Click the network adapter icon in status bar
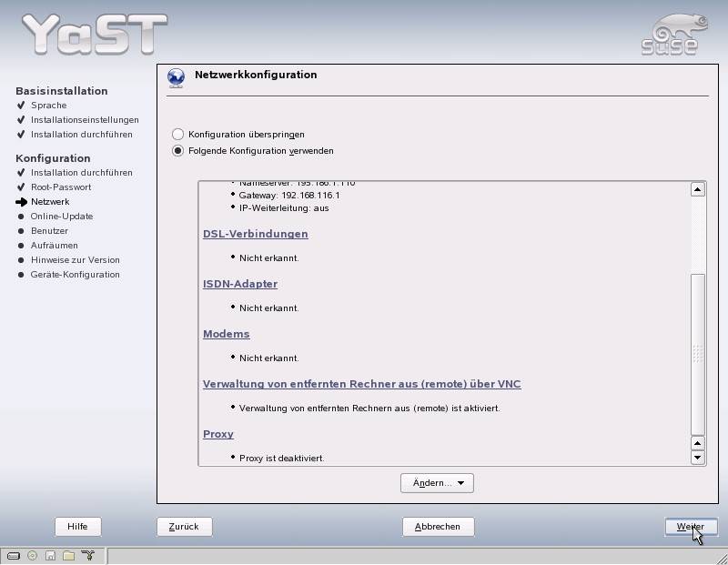Viewport: 728px width, 565px height. (x=87, y=555)
